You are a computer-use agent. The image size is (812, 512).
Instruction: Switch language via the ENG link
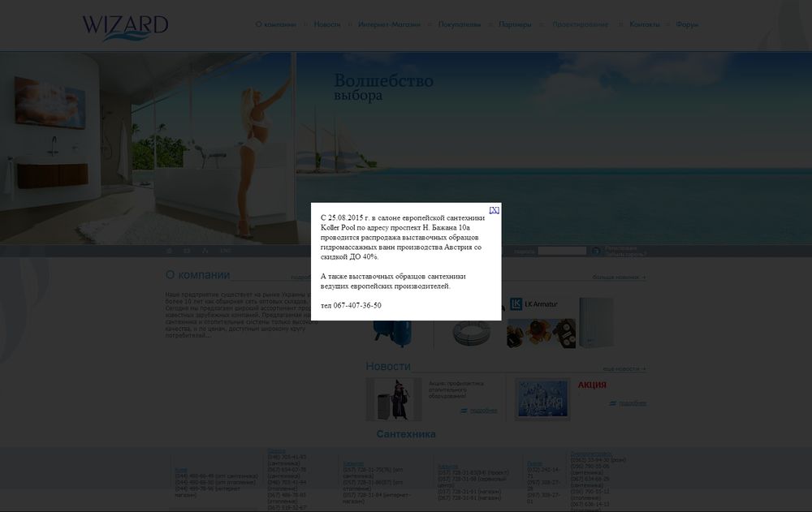coord(225,251)
